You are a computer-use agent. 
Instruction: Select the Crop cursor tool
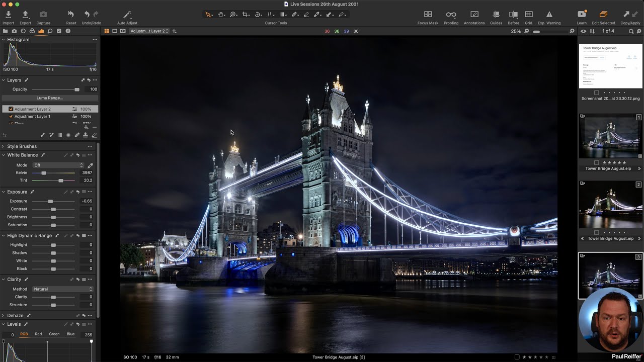tap(246, 15)
